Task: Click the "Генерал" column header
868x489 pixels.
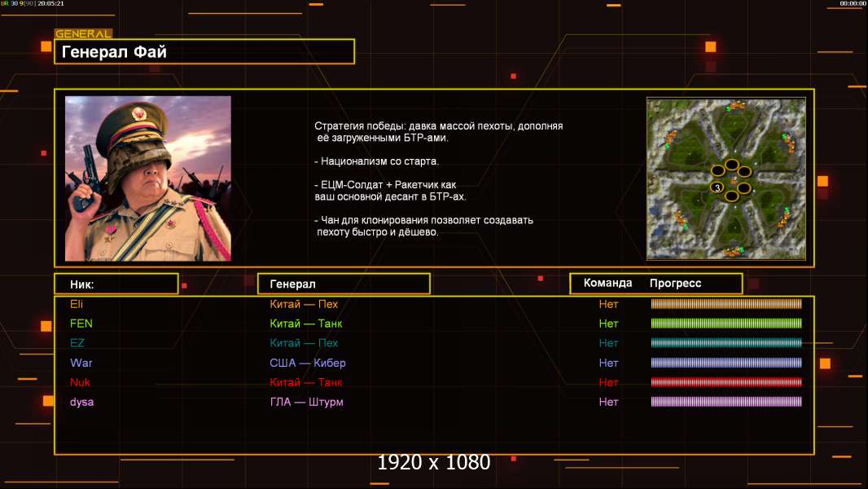Action: pos(344,284)
